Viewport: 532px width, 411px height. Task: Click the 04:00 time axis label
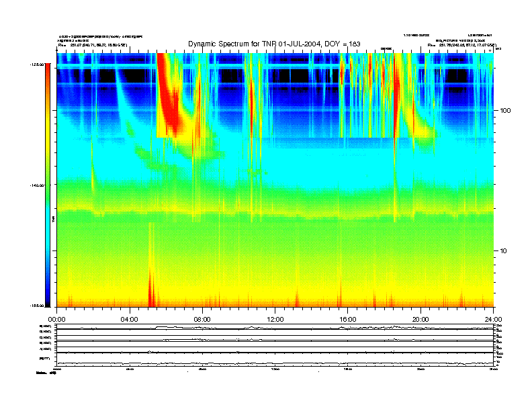click(130, 319)
